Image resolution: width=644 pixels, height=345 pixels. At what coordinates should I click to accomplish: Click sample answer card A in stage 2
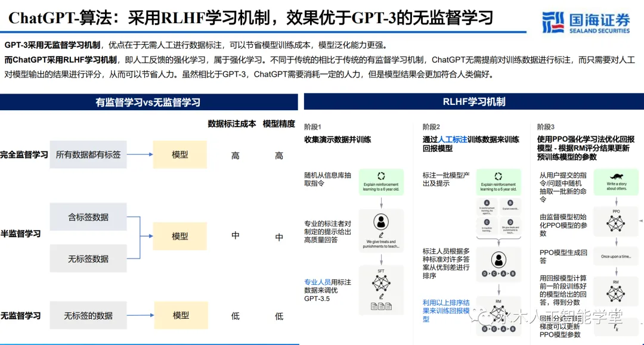(x=487, y=207)
